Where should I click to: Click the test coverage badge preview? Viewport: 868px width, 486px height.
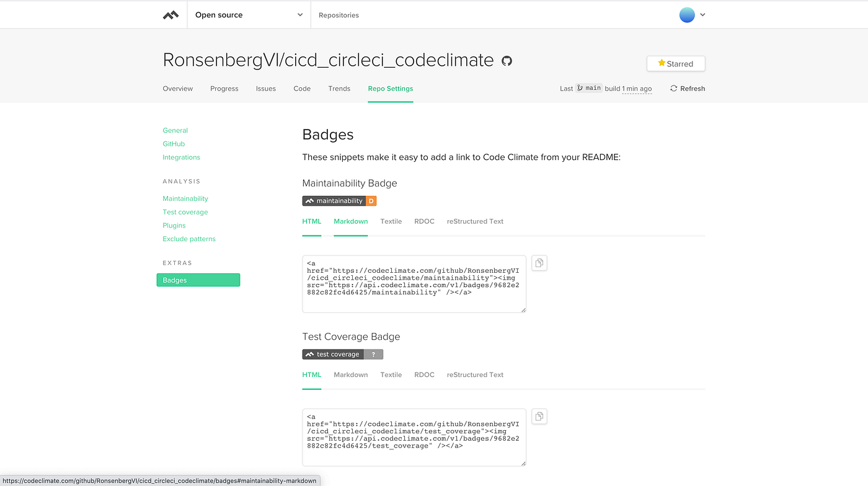343,354
